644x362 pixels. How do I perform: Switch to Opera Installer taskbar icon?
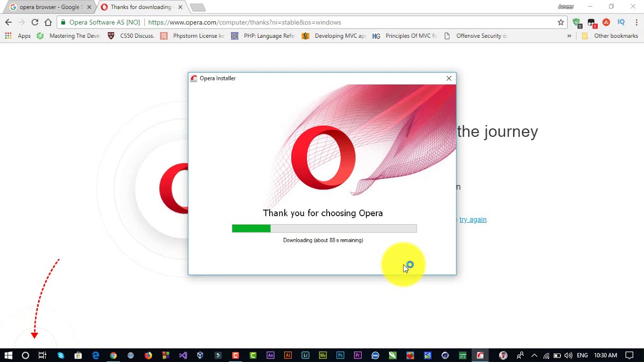coord(480,355)
